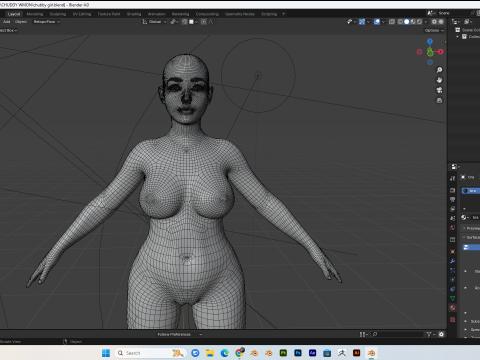Viewport: 480px width, 360px height.
Task: Open the Material properties tab
Action: point(452,308)
